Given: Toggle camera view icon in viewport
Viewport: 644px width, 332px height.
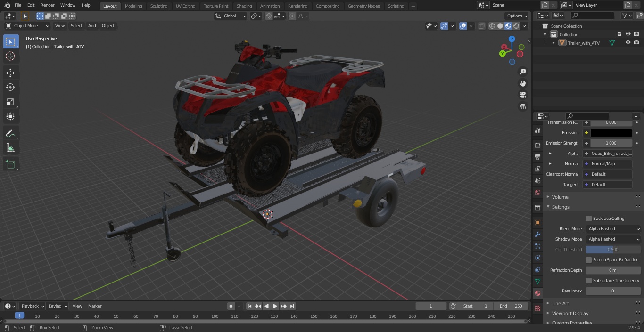Looking at the screenshot, I should 523,95.
